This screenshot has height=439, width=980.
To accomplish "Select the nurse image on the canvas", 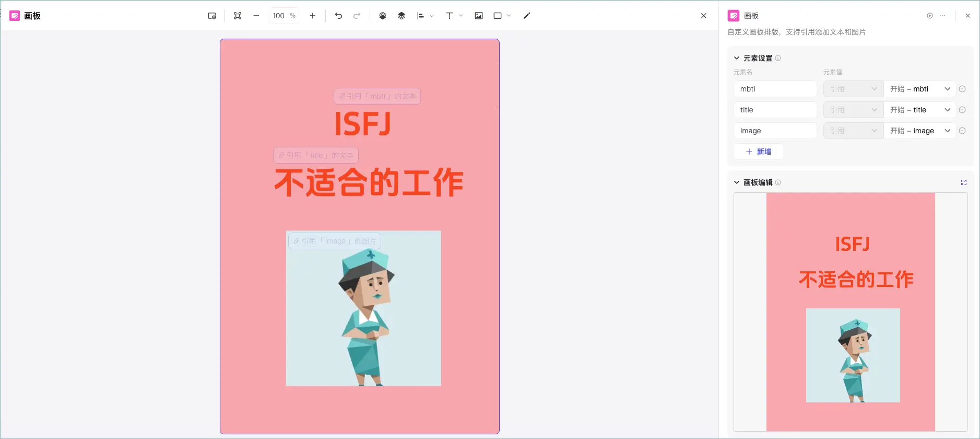I will pos(363,308).
